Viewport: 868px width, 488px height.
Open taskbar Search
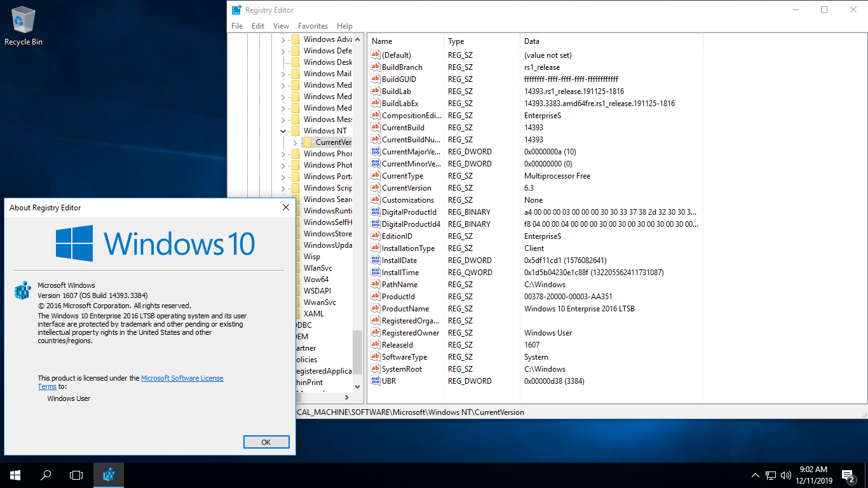pos(46,475)
